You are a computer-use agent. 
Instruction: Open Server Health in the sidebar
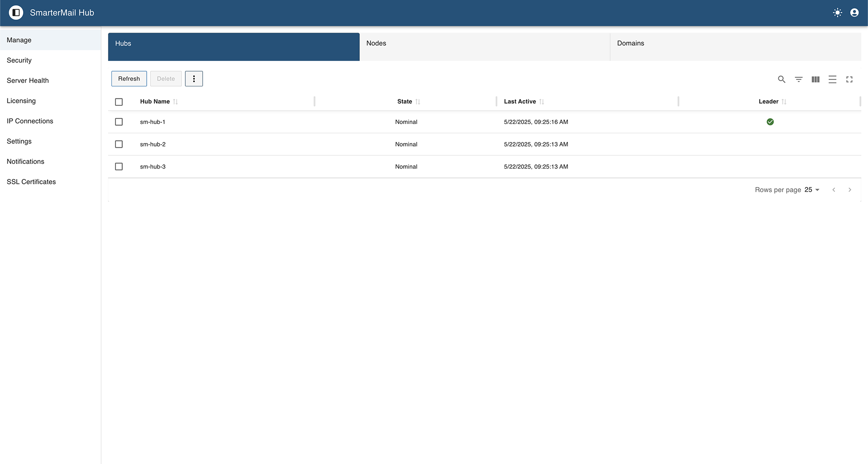tap(50, 81)
